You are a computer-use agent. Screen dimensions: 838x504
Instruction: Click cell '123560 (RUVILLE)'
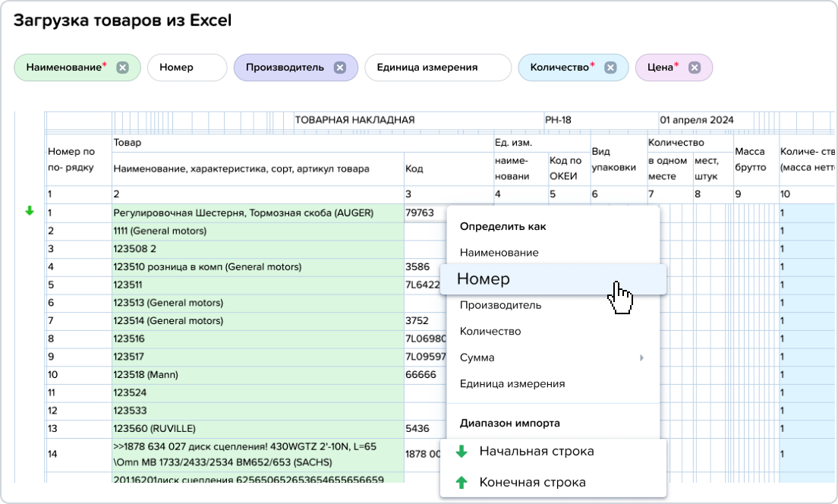257,429
